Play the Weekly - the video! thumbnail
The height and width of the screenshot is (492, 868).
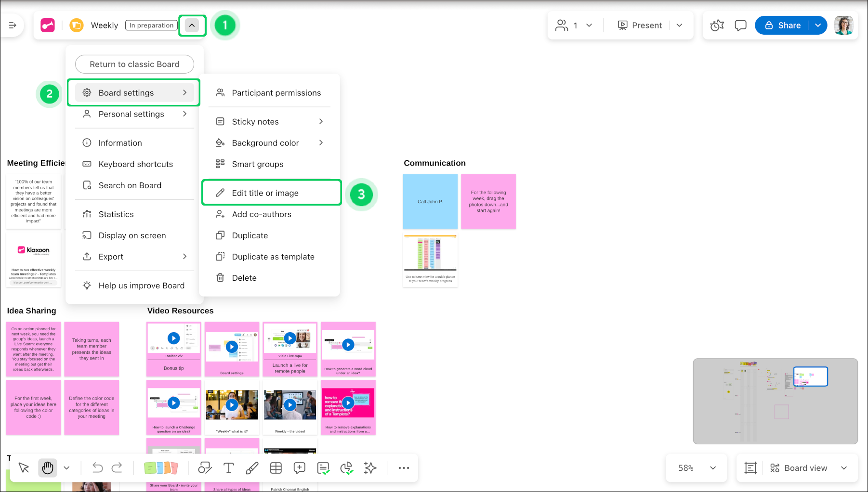290,404
